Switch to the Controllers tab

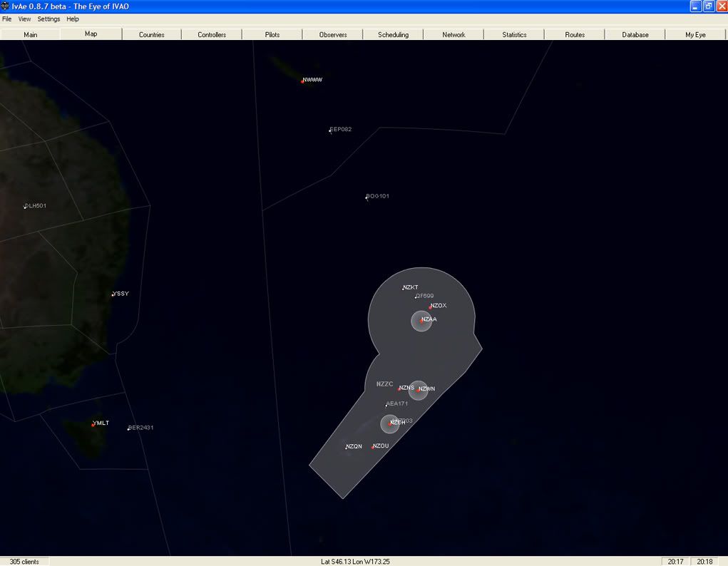[x=212, y=34]
